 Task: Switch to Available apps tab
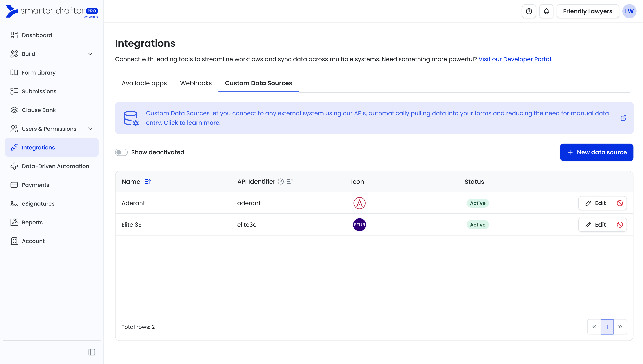[144, 83]
